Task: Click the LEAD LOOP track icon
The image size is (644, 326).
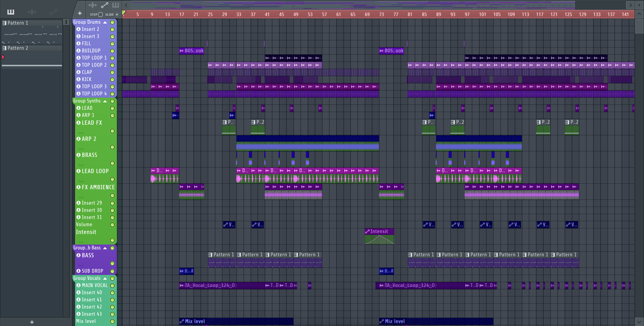Action: [78, 171]
